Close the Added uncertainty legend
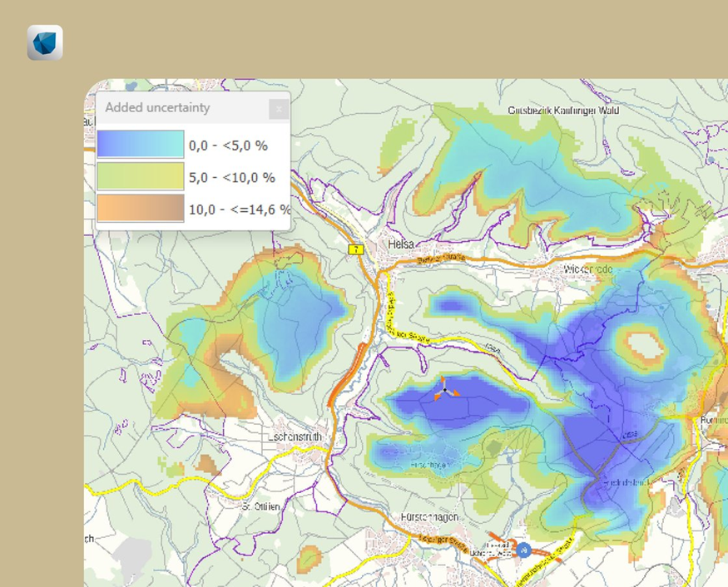 tap(279, 109)
